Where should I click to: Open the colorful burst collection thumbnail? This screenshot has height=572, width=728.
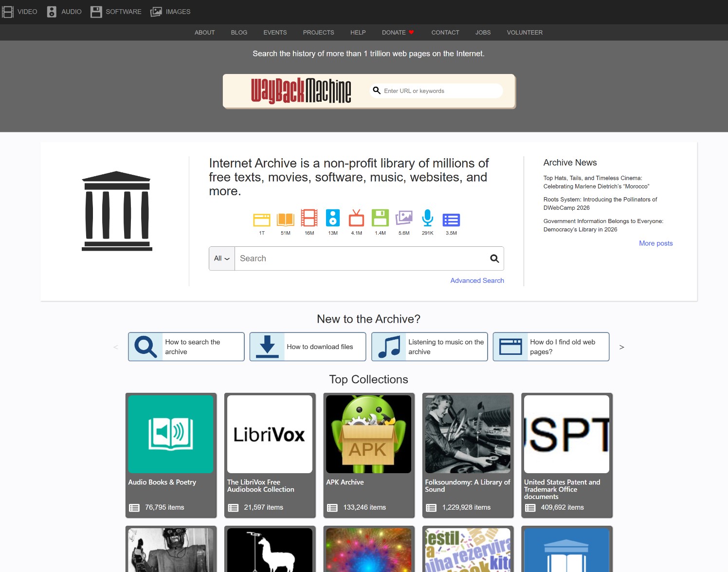click(369, 550)
